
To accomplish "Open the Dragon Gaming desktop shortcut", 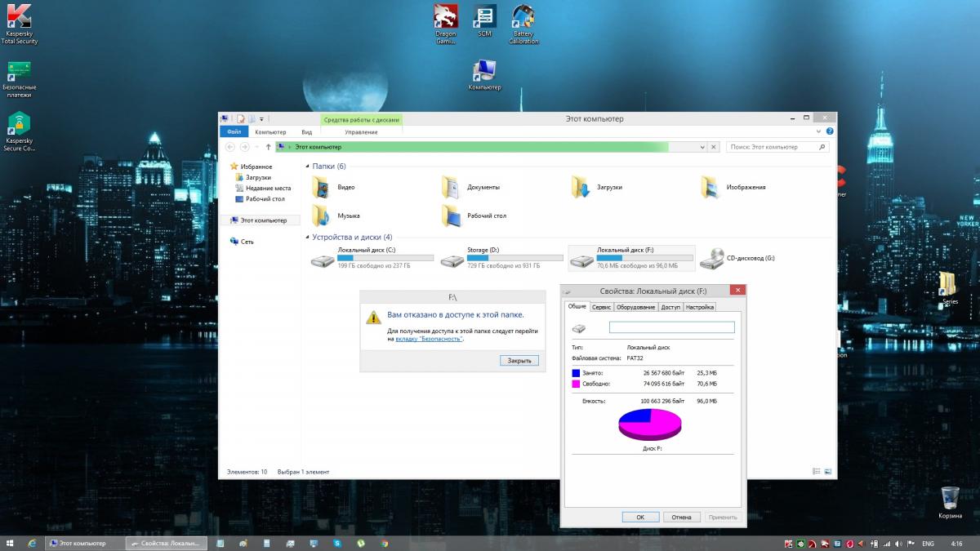I will (x=446, y=17).
